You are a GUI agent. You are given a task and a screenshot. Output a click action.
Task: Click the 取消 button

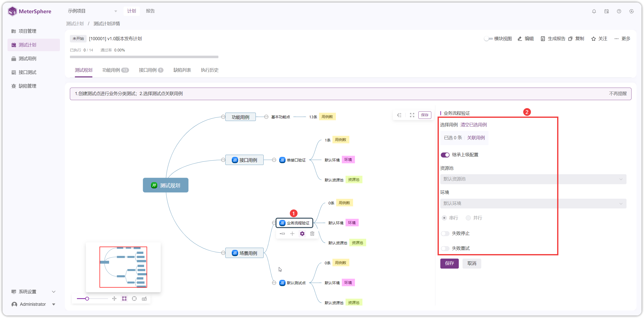click(x=472, y=263)
